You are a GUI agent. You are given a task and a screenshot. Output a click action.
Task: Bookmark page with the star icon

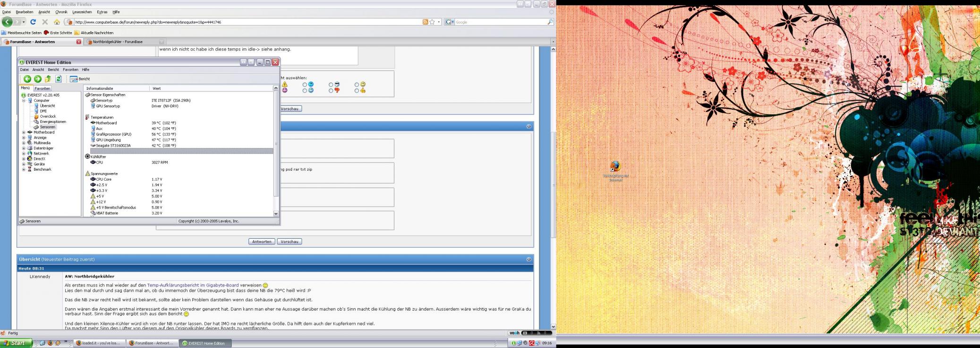pos(432,22)
